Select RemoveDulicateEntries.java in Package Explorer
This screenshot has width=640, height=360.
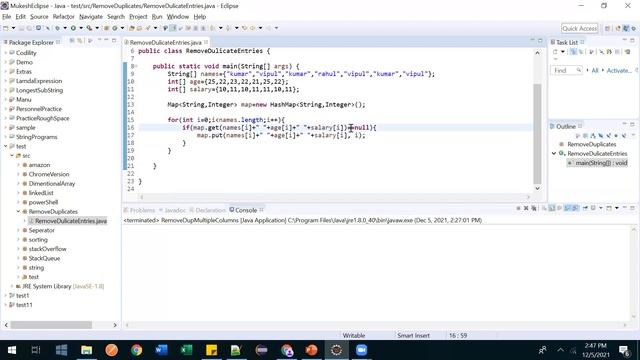click(68, 221)
